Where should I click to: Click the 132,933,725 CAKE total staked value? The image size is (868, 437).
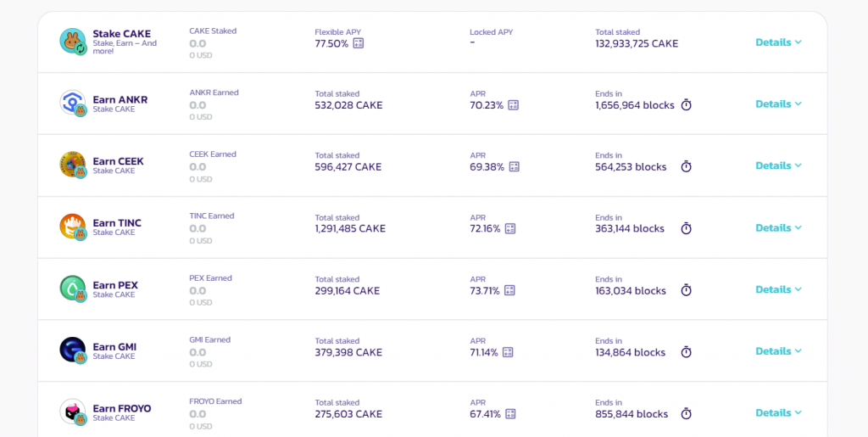point(637,44)
